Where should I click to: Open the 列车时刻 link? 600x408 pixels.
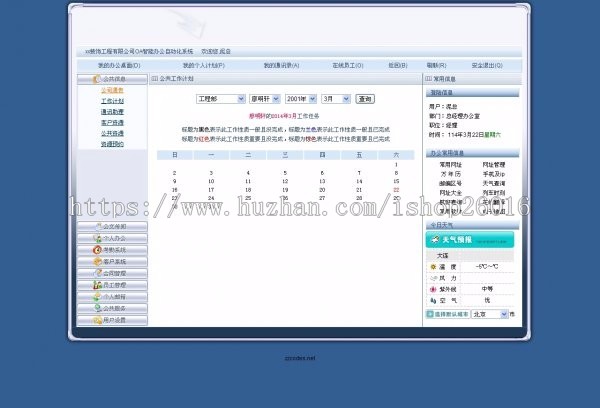[494, 193]
